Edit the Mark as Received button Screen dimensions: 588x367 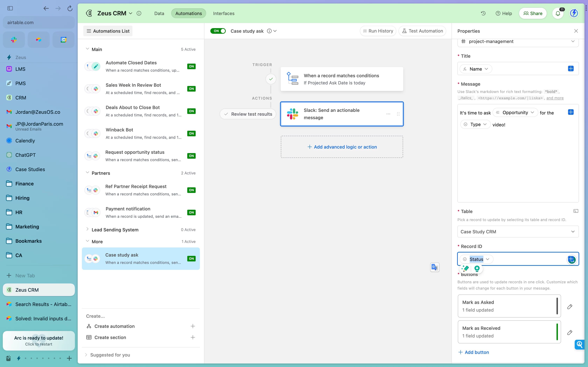point(569,332)
